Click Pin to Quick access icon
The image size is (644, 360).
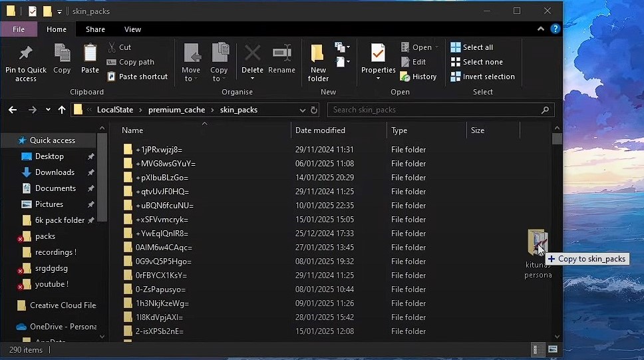[25, 53]
